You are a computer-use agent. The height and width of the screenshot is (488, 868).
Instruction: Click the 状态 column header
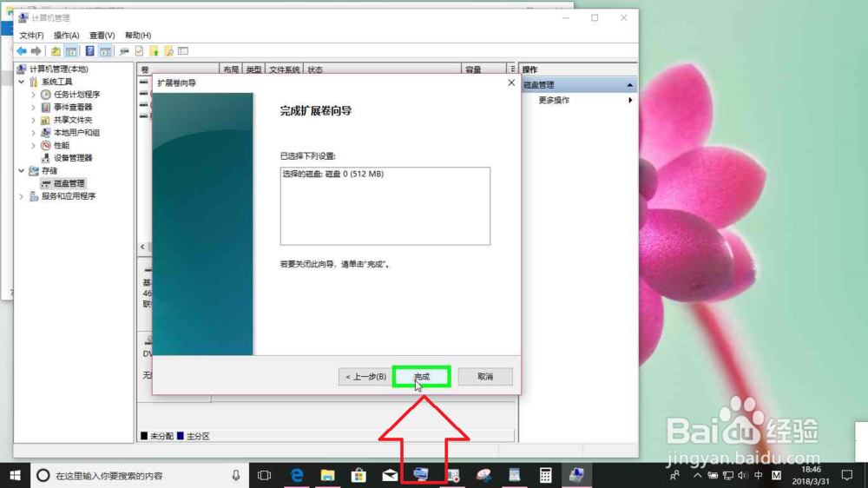tap(382, 69)
